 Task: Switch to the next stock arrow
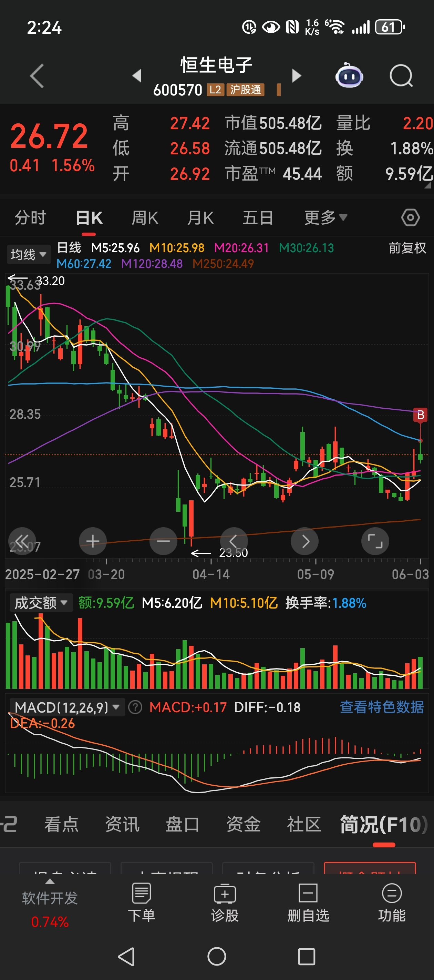tap(297, 76)
